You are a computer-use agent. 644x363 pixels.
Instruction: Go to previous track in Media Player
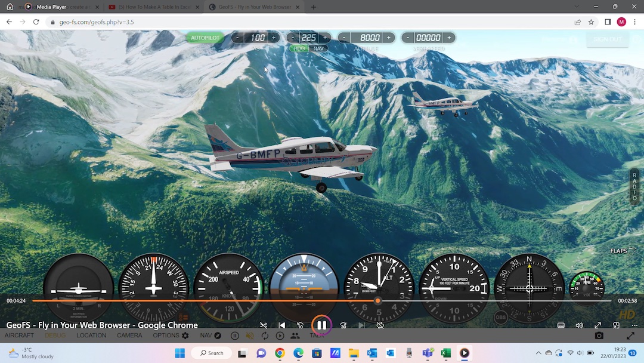point(281,325)
